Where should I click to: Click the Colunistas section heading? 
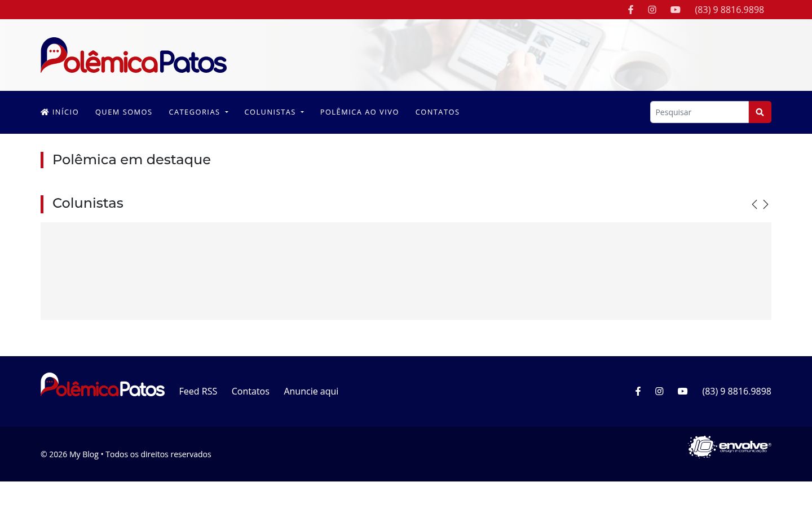(88, 203)
